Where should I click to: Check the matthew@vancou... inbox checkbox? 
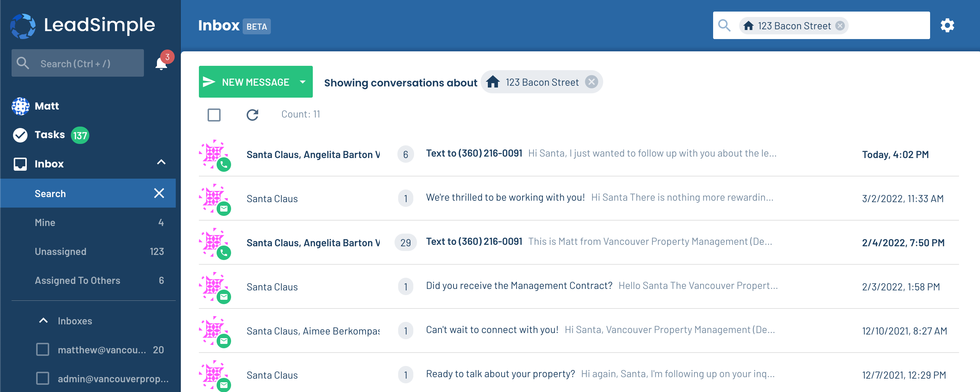(43, 349)
